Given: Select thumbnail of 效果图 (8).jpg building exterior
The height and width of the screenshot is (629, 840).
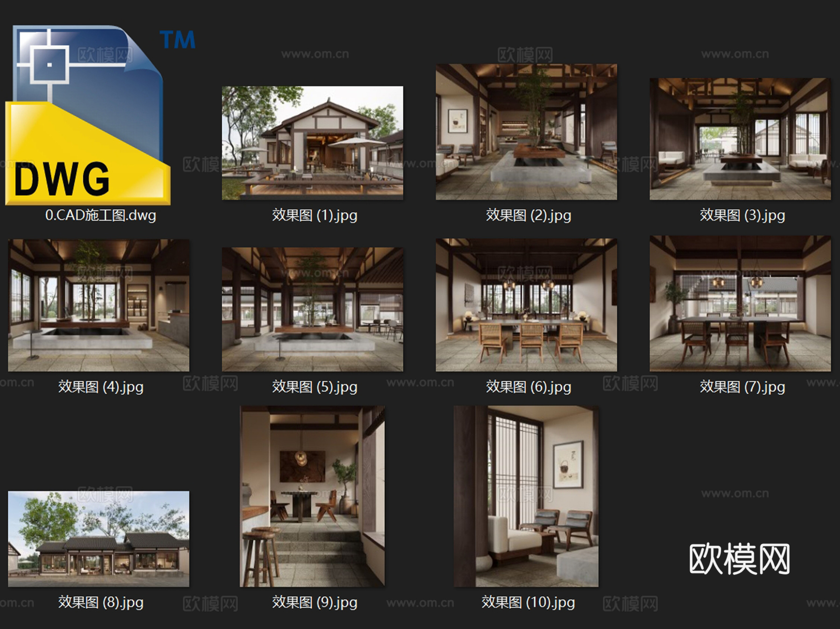Looking at the screenshot, I should 99,539.
